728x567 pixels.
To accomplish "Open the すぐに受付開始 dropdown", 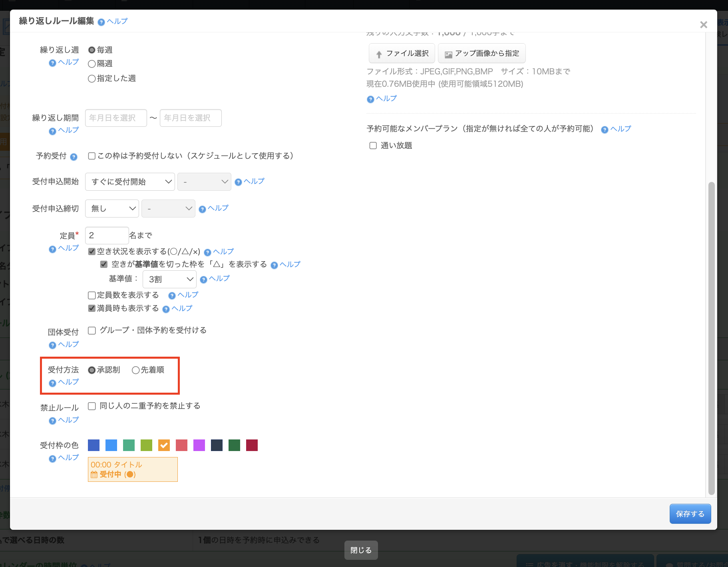I will 130,182.
